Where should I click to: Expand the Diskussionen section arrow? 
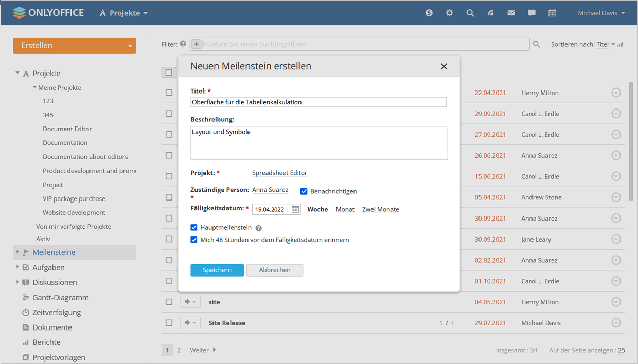click(17, 282)
